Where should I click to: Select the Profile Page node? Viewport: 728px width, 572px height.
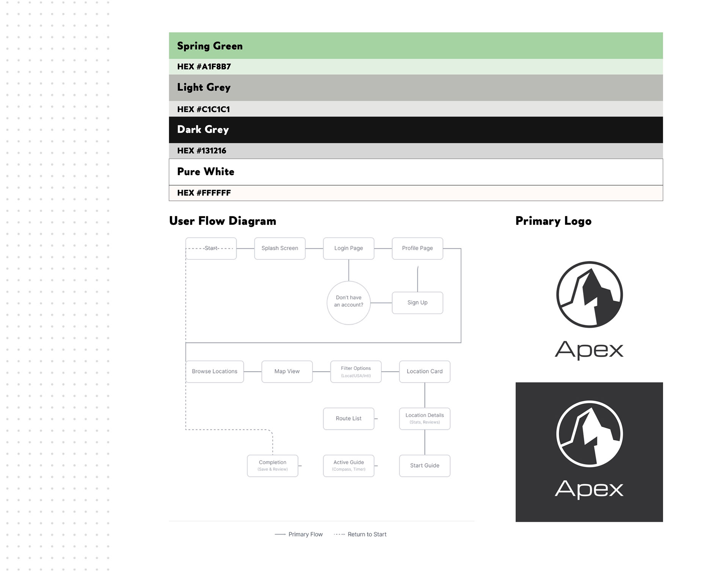(x=417, y=248)
